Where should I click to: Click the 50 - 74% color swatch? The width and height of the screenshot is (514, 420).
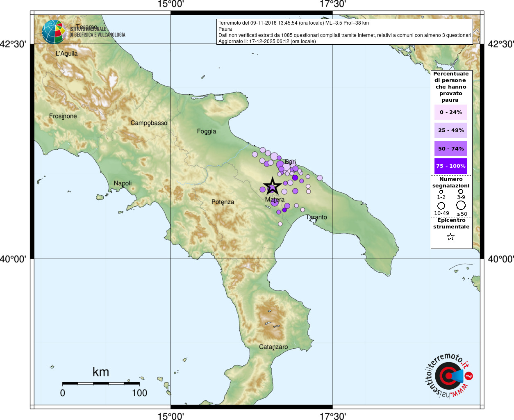click(451, 148)
